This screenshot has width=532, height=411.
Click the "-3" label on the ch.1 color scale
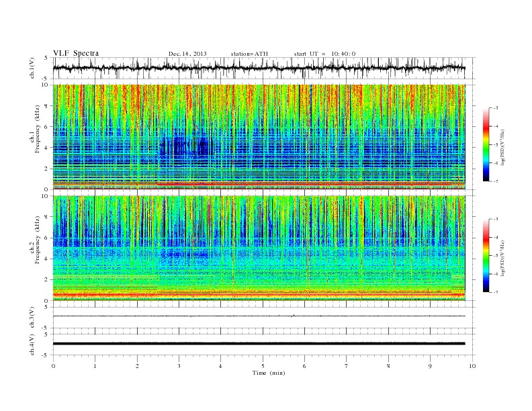pos(495,108)
